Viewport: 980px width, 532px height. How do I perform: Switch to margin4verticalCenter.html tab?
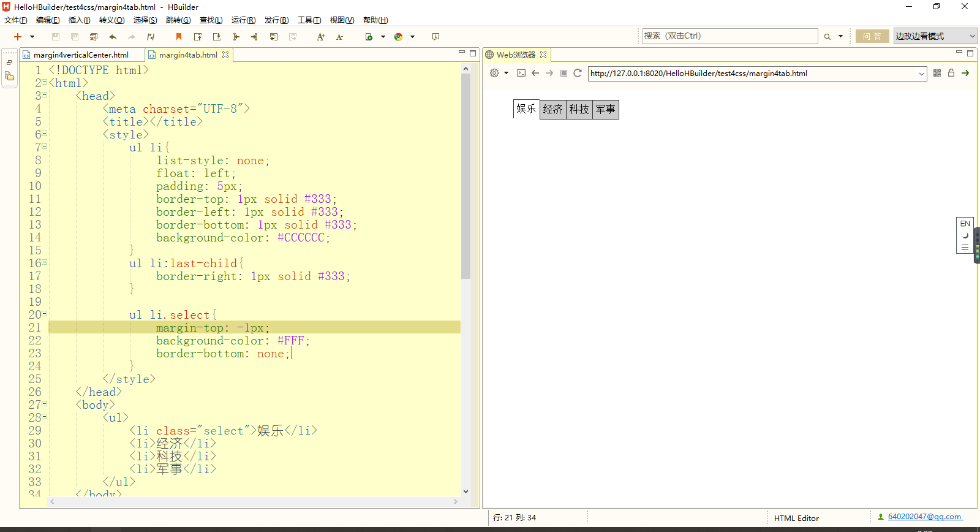[x=81, y=55]
